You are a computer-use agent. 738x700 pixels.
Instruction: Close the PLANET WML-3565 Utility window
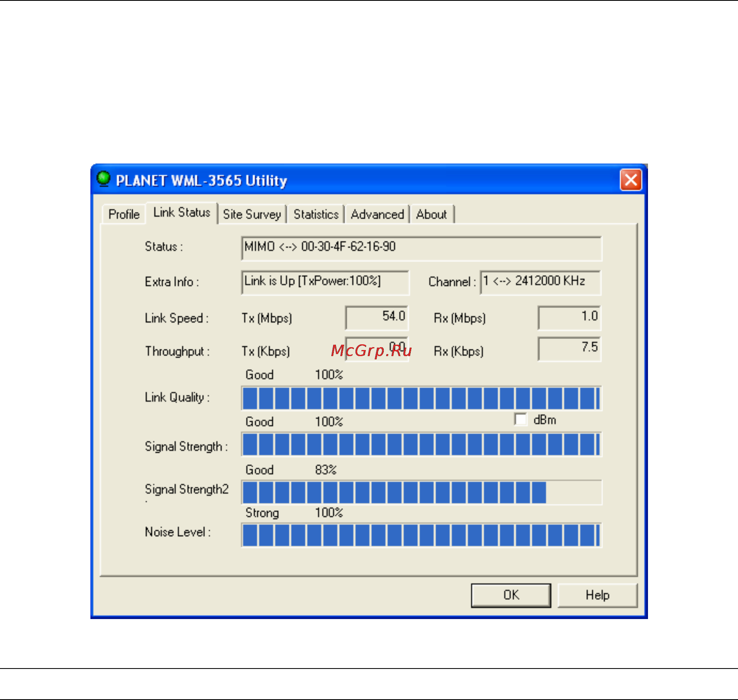[x=631, y=179]
